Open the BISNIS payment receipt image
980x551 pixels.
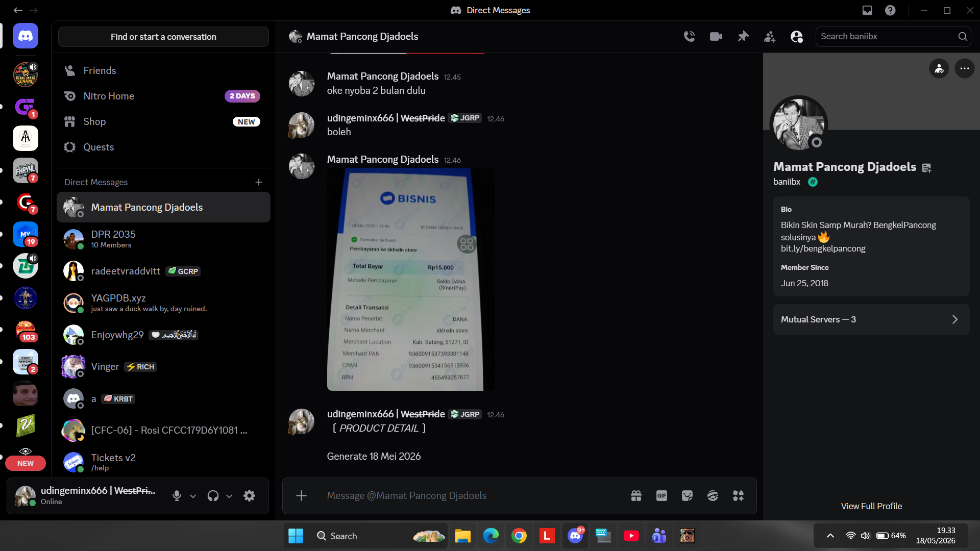(411, 280)
